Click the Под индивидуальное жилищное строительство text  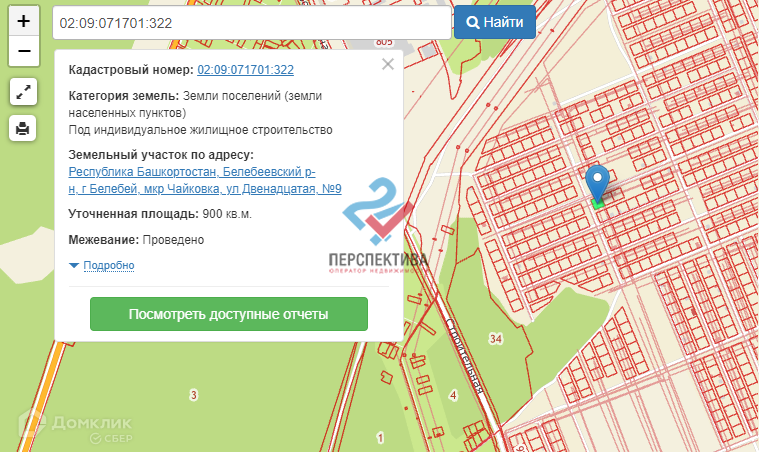coord(200,130)
